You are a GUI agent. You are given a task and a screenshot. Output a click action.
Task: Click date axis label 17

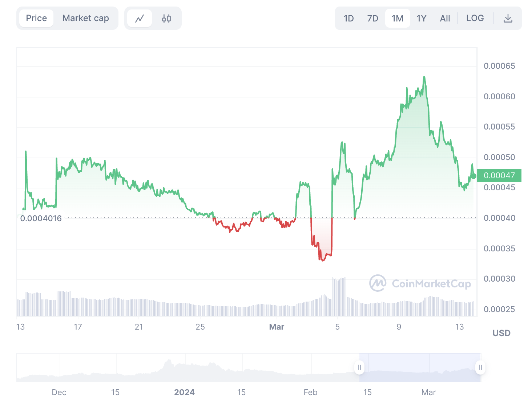pyautogui.click(x=78, y=327)
